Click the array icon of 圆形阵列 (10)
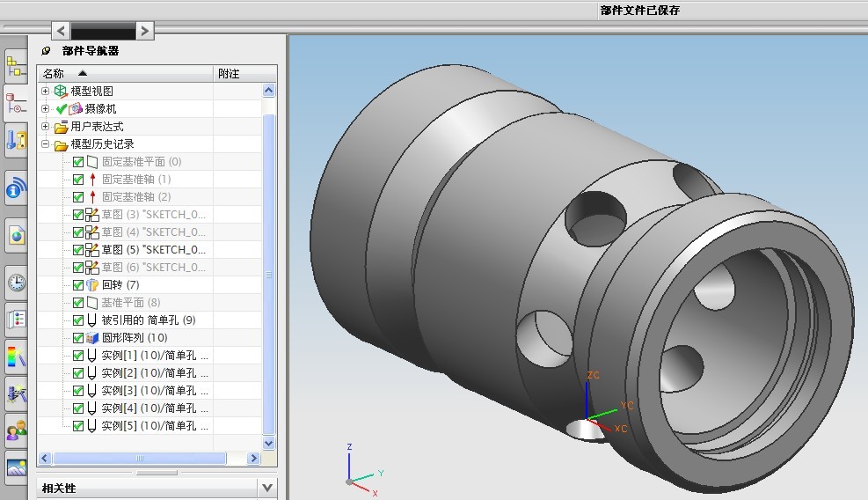868x500 pixels. pyautogui.click(x=91, y=338)
